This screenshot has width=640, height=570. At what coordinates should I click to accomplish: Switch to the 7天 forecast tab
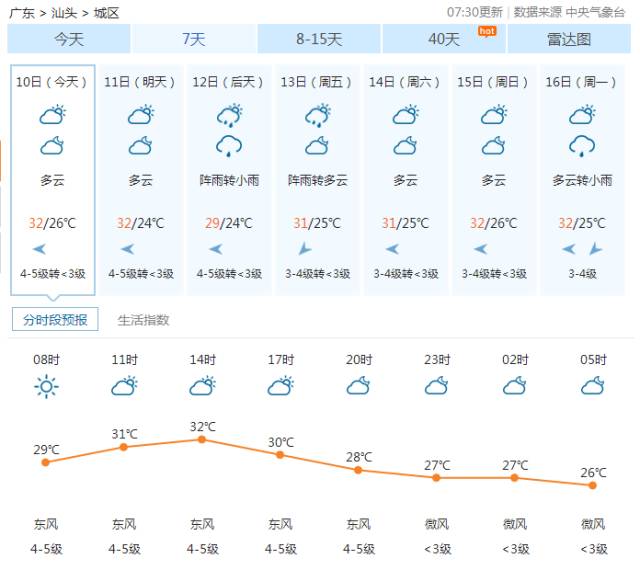(193, 39)
